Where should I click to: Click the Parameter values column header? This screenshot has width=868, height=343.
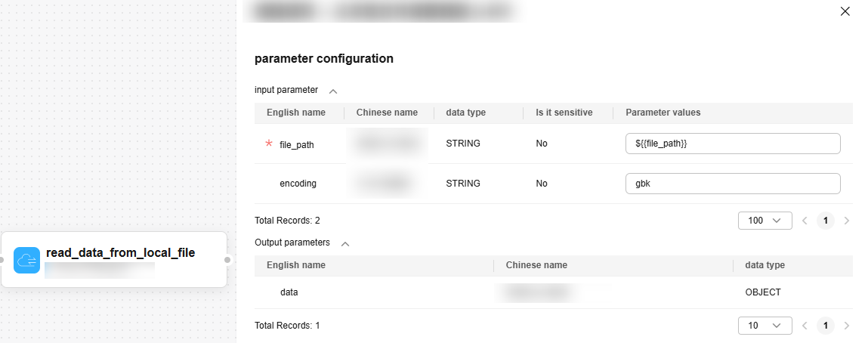(x=663, y=113)
